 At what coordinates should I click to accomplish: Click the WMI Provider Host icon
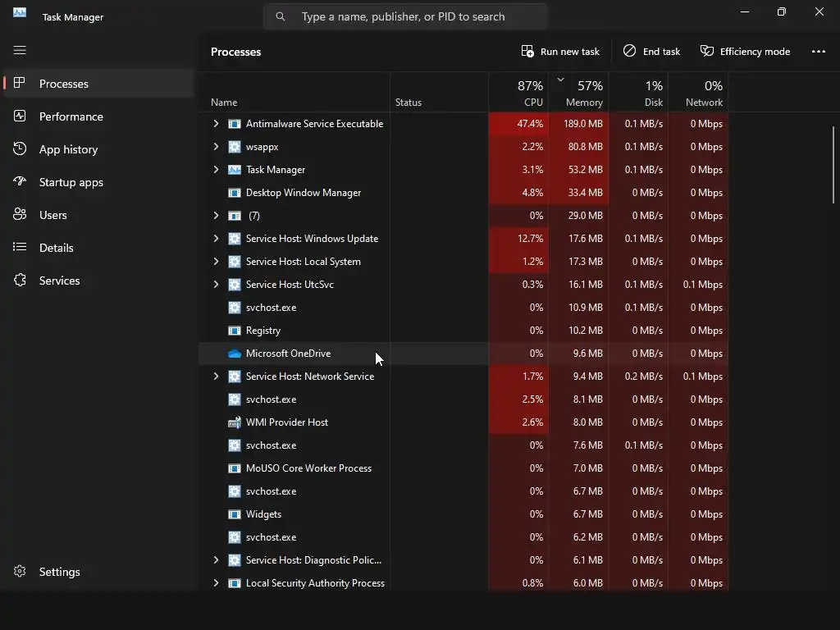point(234,422)
